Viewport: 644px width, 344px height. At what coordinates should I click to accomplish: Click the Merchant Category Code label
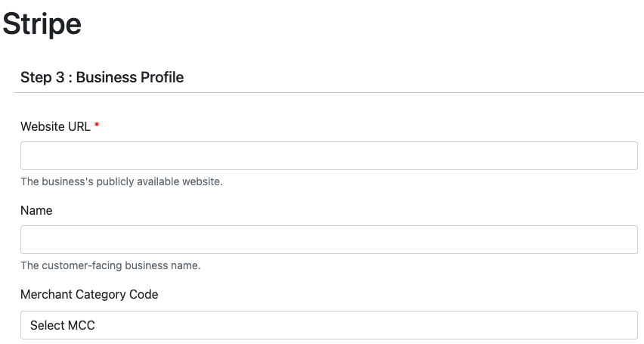pyautogui.click(x=89, y=294)
